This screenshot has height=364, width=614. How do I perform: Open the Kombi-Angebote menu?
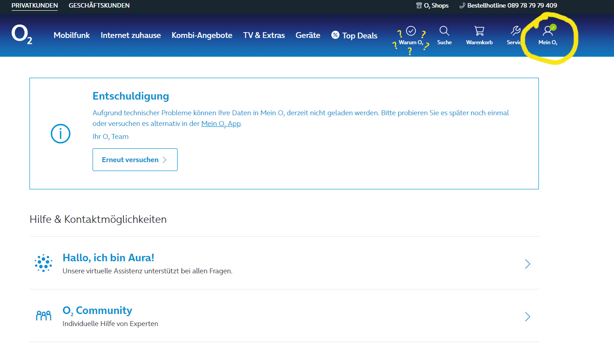pos(202,35)
